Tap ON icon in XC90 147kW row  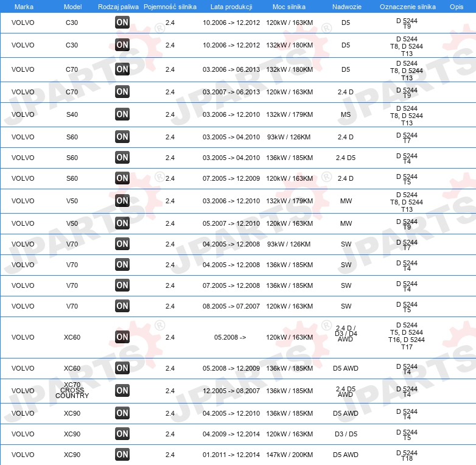click(122, 455)
